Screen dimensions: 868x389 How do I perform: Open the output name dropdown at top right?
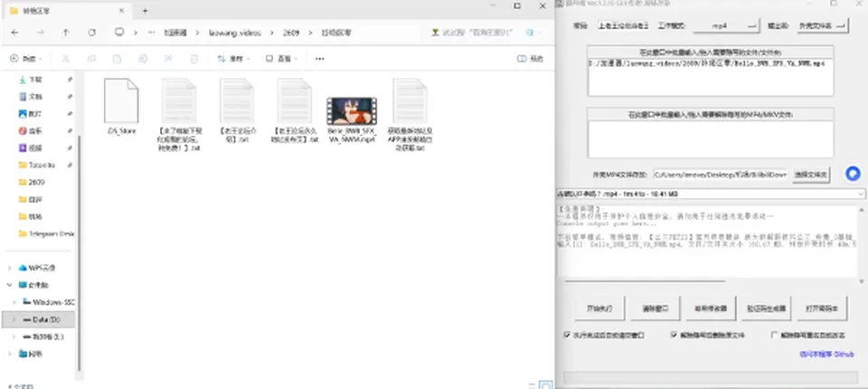coord(822,25)
